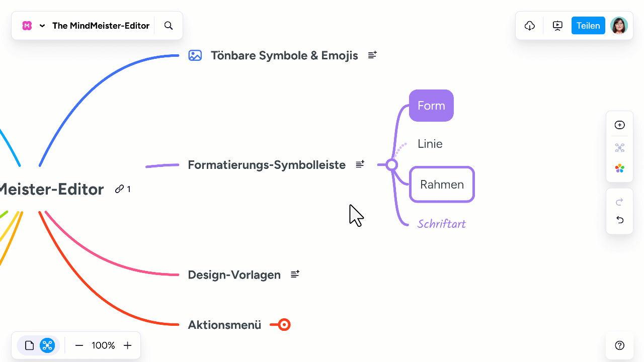Select the purple Form node
The image size is (644, 362).
coord(431,106)
